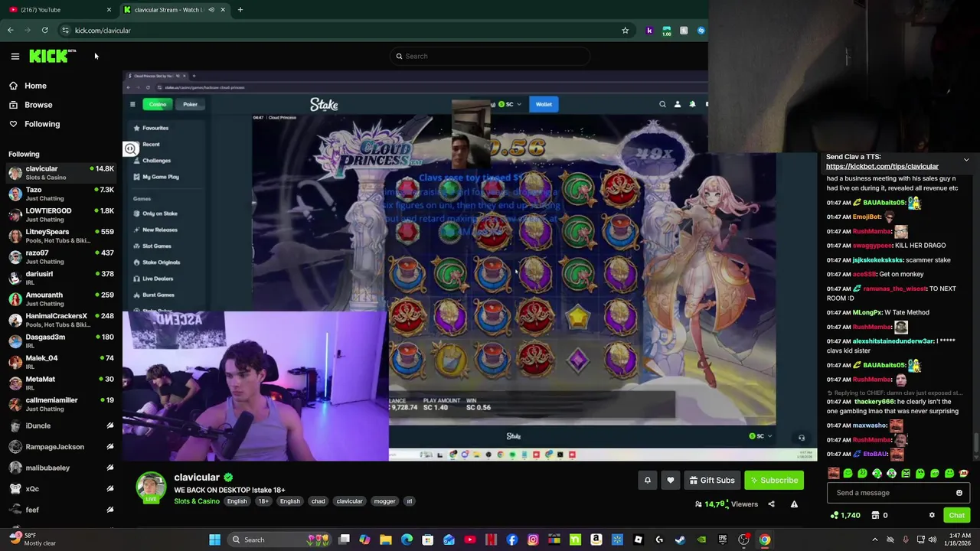Bookmark this page with star icon
The height and width of the screenshot is (551, 980).
(625, 31)
